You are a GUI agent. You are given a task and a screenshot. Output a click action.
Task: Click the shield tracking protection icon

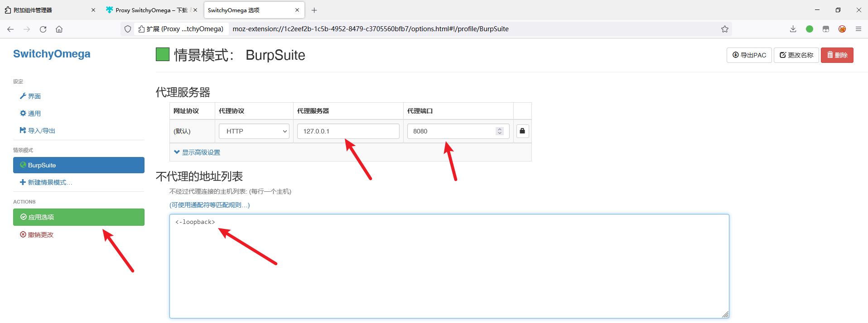128,29
